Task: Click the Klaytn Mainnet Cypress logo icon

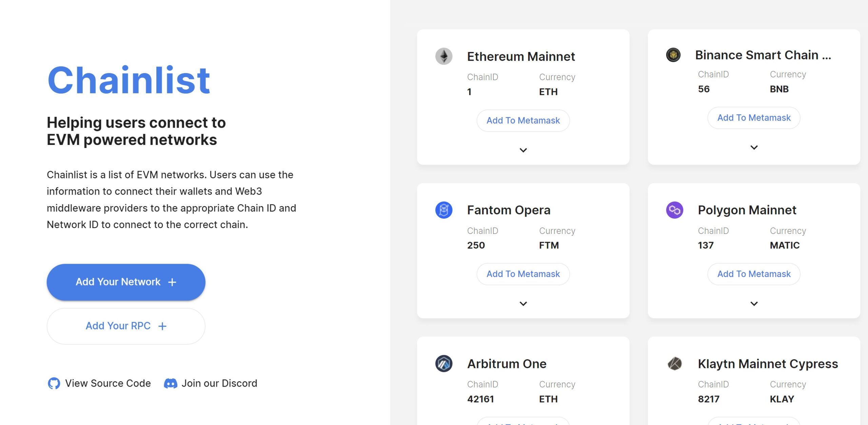Action: 674,364
